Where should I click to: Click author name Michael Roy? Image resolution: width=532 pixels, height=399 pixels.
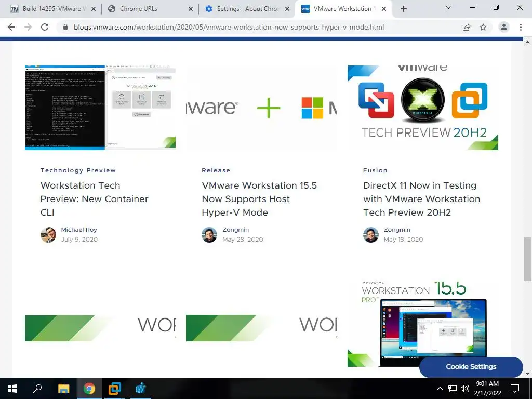79,230
